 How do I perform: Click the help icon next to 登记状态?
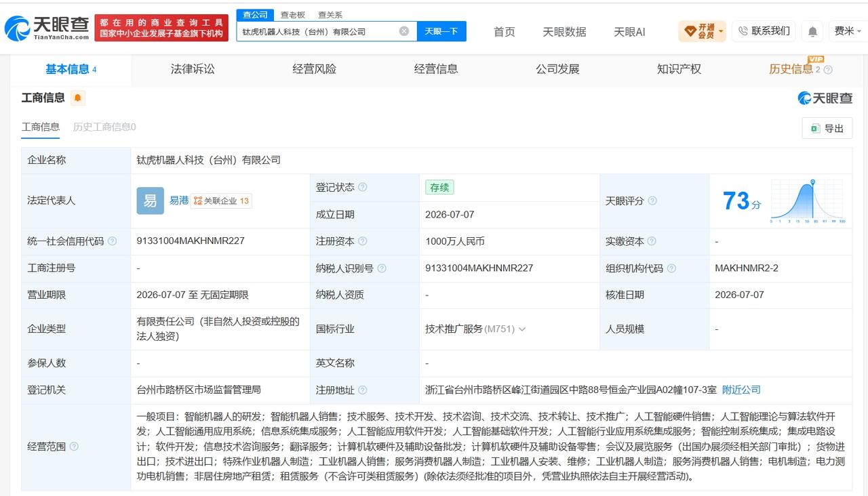click(x=363, y=188)
